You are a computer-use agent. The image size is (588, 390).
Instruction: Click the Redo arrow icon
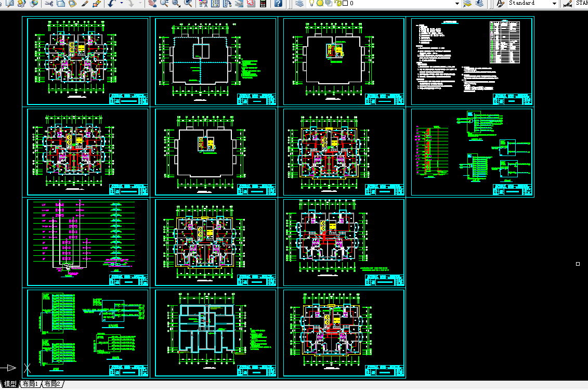(130, 3)
